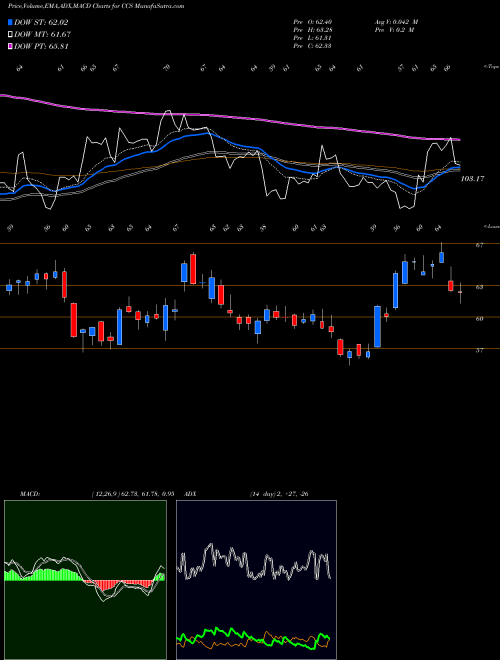The image size is (500, 660).
Task: Open the green MACD histogram chart panel
Action: 85,580
